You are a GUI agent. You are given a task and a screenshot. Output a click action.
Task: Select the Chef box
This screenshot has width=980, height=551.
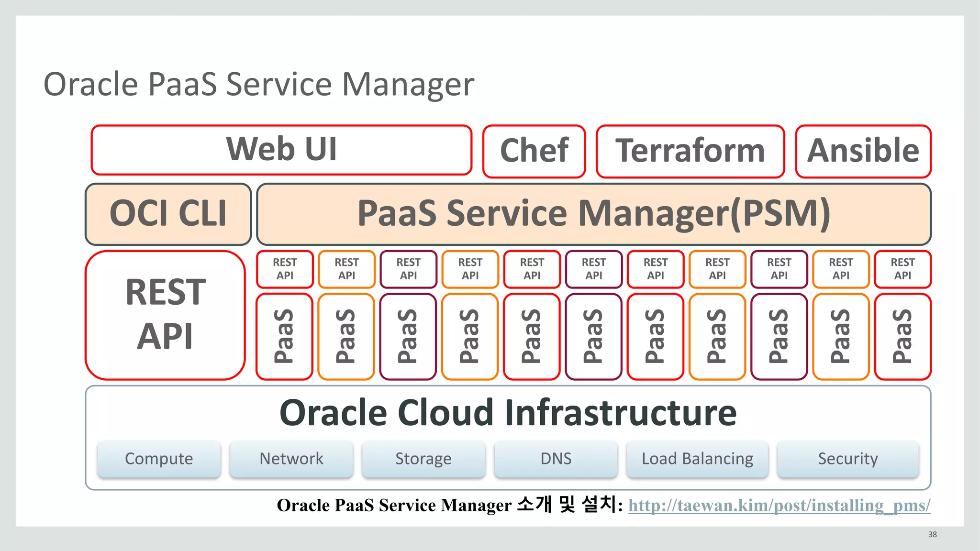click(x=534, y=151)
